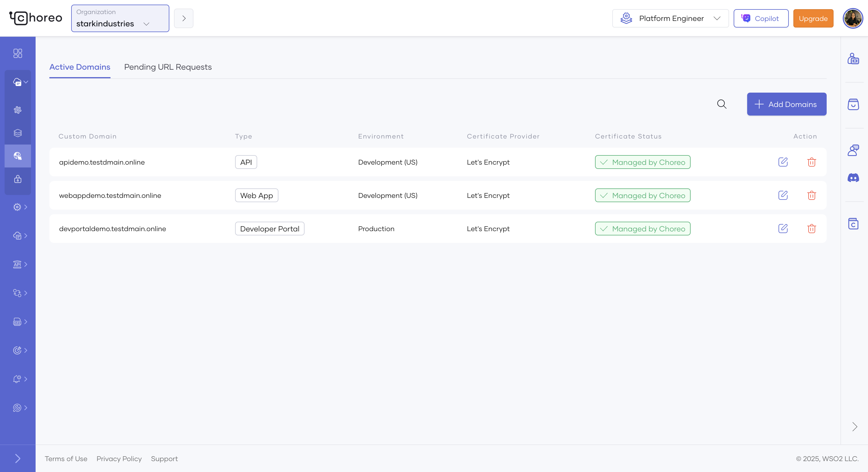Screen dimensions: 868x472
Task: Edit apidemo.testdmain.online using the pencil icon
Action: click(783, 162)
